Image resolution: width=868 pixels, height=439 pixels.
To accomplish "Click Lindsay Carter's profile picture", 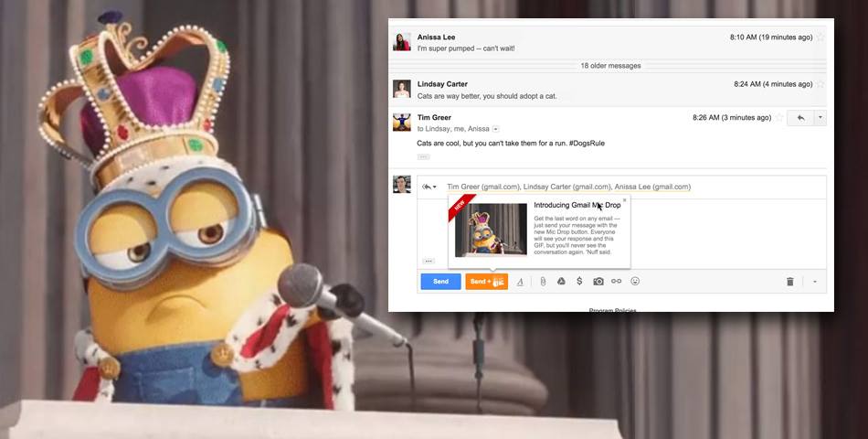I will (402, 89).
